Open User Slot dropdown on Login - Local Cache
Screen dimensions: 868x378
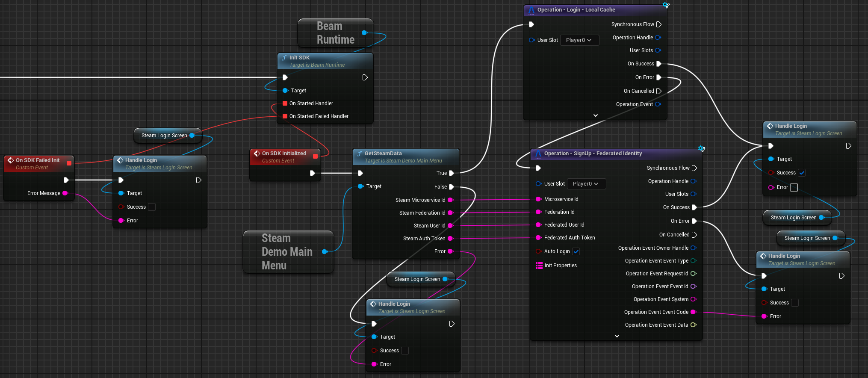point(579,40)
